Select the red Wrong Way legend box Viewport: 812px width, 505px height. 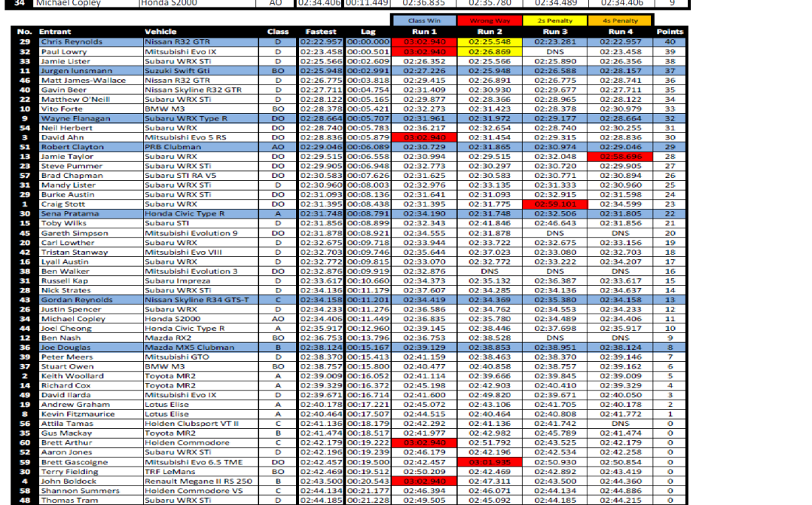point(490,21)
